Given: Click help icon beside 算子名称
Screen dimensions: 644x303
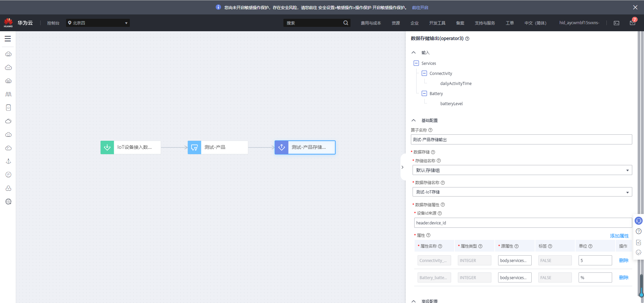Looking at the screenshot, I should tap(430, 130).
